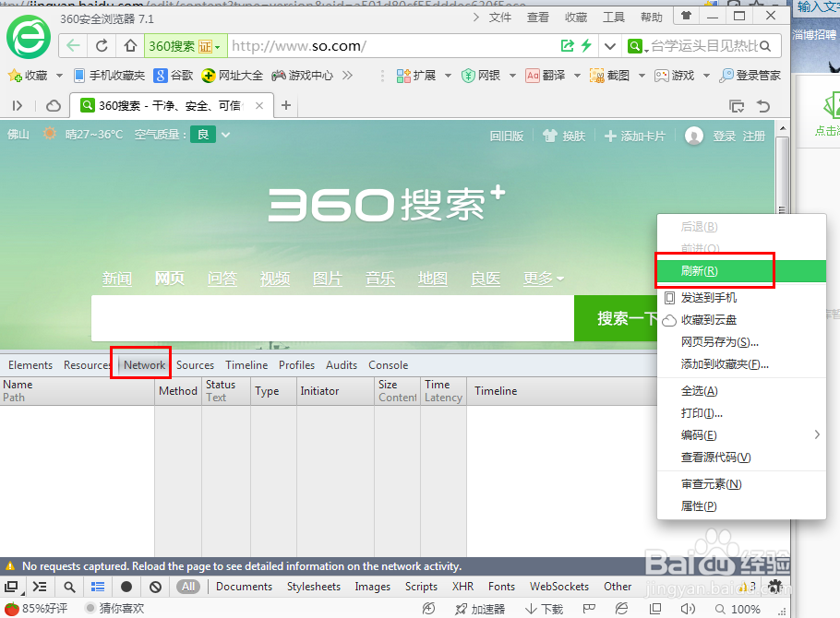
Task: Toggle the Scripts filter in Network panel
Action: click(x=421, y=586)
